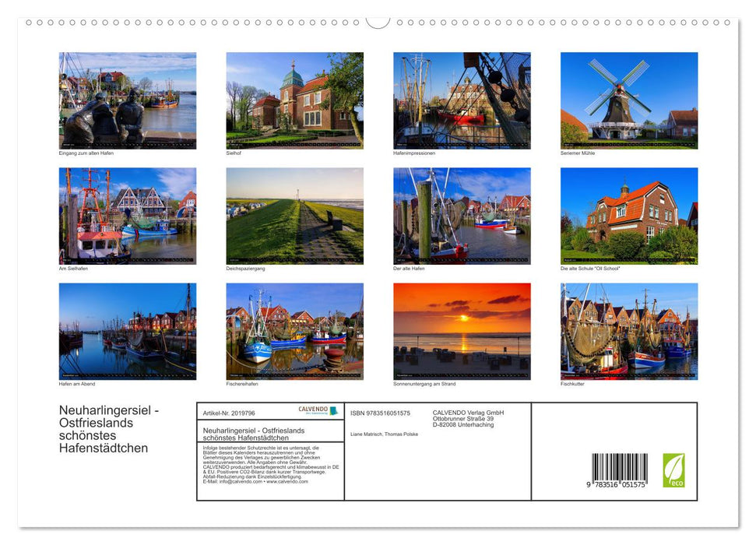
Task: Click the ISBN barcode
Action: (616, 467)
